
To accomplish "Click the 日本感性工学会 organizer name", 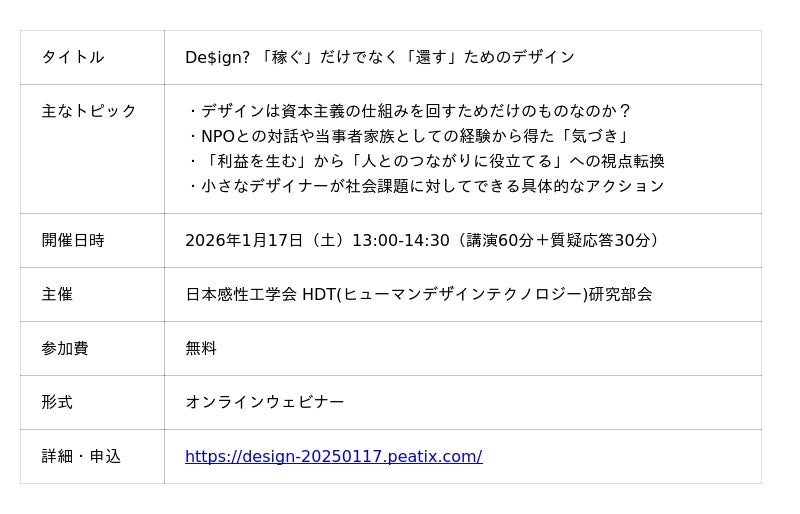I will (241, 294).
